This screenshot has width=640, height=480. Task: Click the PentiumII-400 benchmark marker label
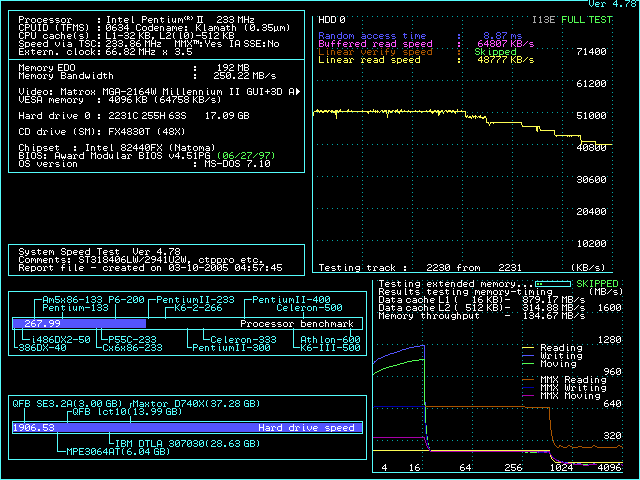[x=291, y=300]
